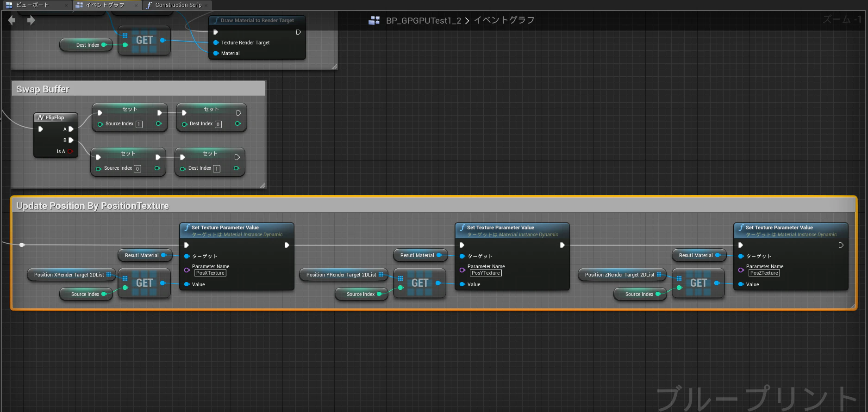Click execution output pin of PosZTexture Set Texture node
This screenshot has height=412, width=868.
coord(841,245)
